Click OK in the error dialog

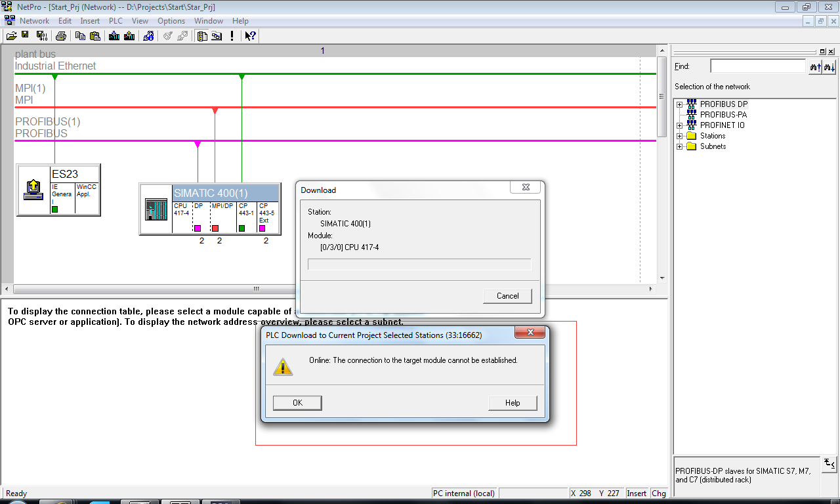(x=297, y=403)
